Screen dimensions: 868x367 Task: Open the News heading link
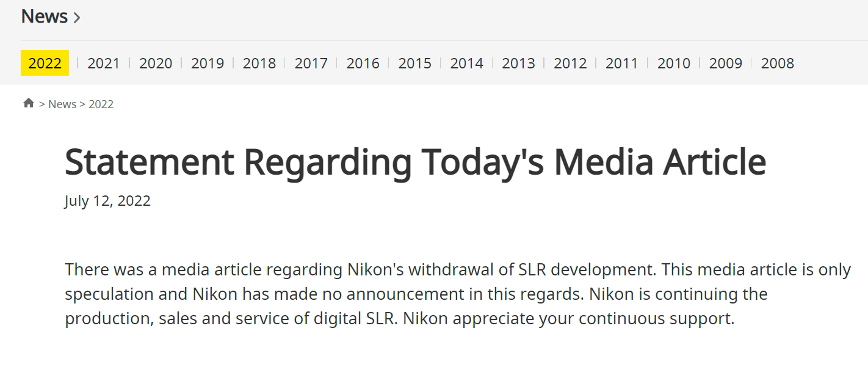point(45,16)
